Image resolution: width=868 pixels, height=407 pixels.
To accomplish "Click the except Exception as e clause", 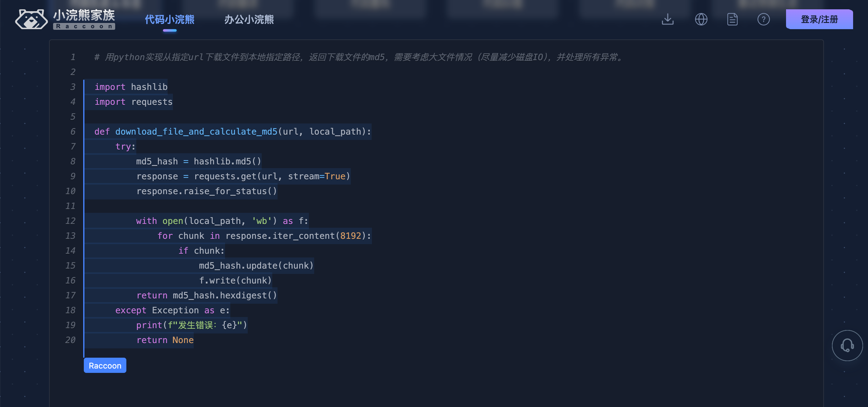I will click(172, 310).
